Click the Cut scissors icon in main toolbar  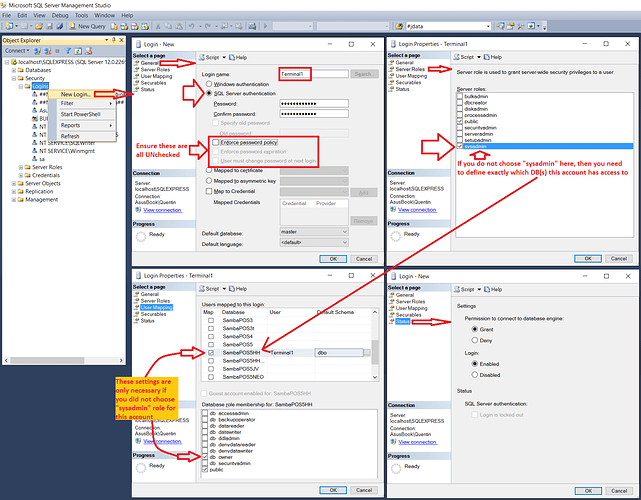pyautogui.click(x=158, y=26)
